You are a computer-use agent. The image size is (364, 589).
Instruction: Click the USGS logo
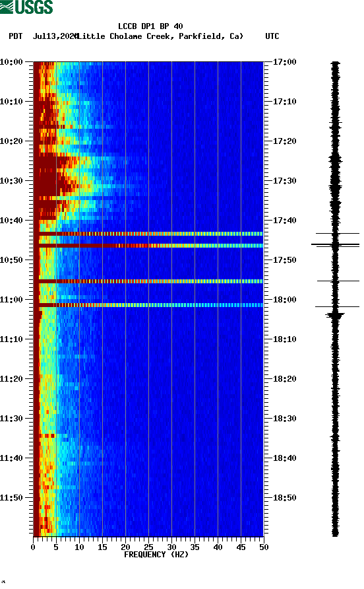point(26,7)
